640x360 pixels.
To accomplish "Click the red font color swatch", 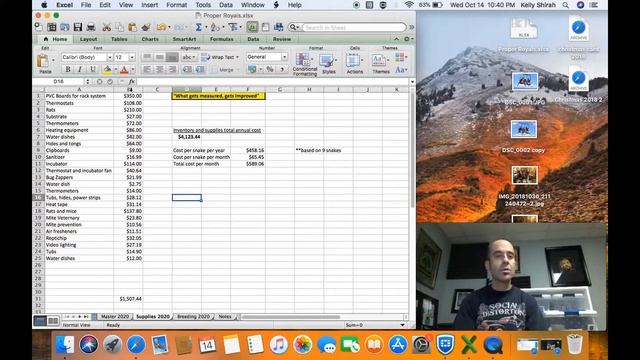I will coord(124,70).
